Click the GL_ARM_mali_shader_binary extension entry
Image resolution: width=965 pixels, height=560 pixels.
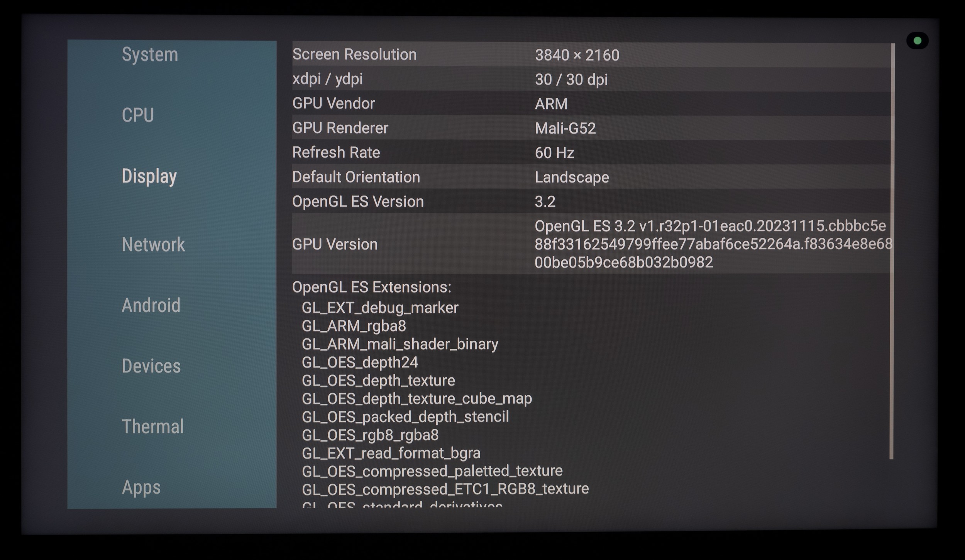point(400,344)
